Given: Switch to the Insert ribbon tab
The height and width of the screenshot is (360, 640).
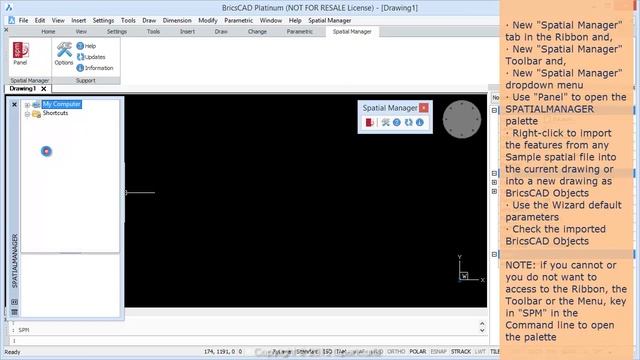Looking at the screenshot, I should pyautogui.click(x=187, y=31).
